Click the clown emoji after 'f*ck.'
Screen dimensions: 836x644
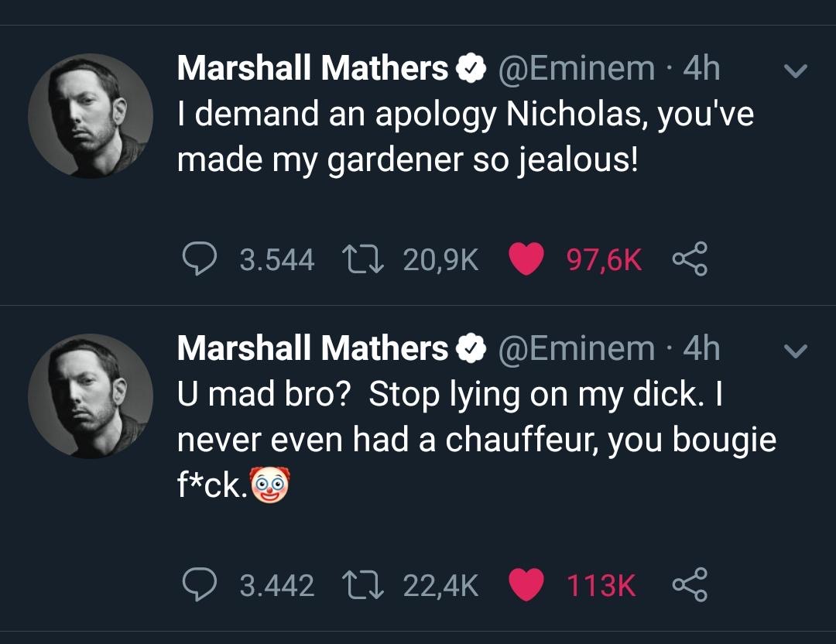point(270,486)
